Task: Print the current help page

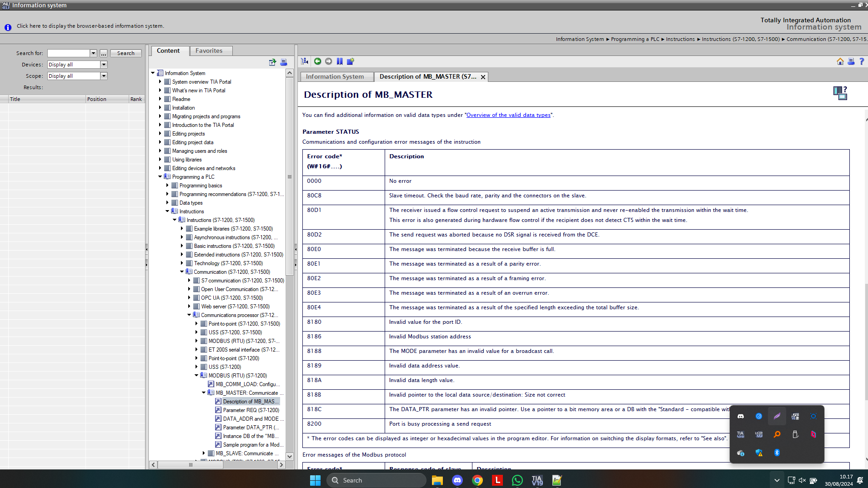Action: pyautogui.click(x=851, y=61)
